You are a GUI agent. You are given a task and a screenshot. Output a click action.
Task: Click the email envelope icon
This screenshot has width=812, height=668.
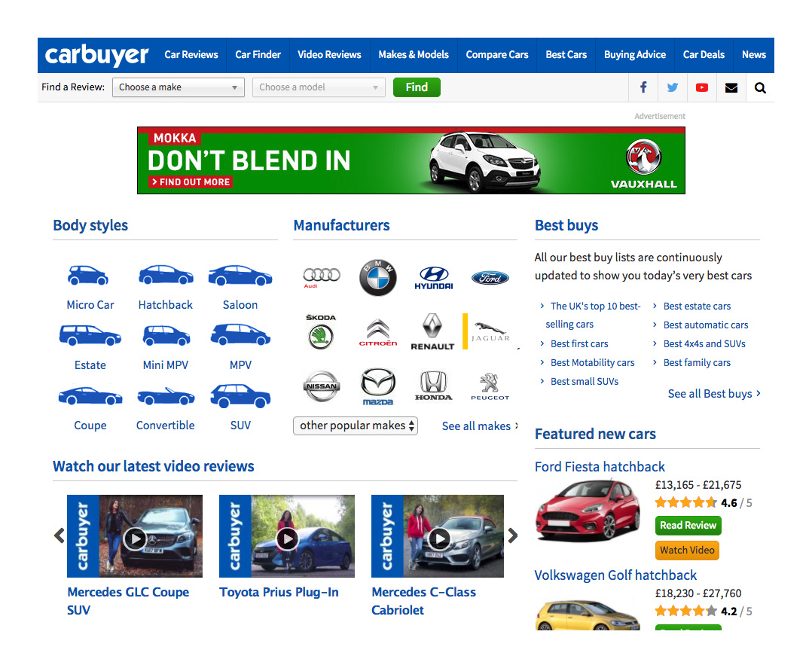731,87
